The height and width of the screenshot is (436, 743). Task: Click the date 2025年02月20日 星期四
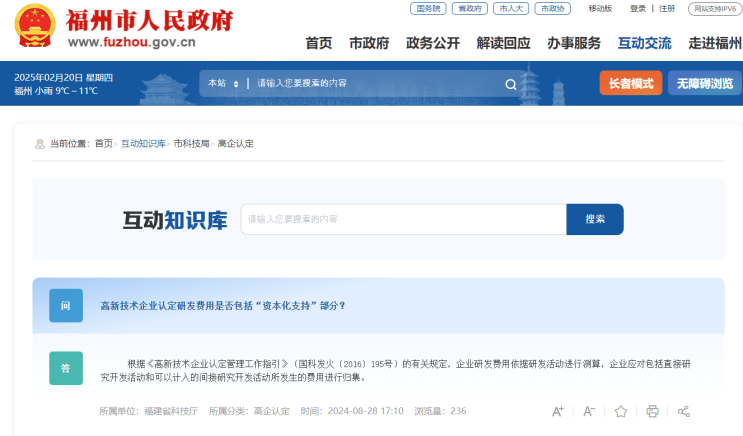(x=63, y=78)
